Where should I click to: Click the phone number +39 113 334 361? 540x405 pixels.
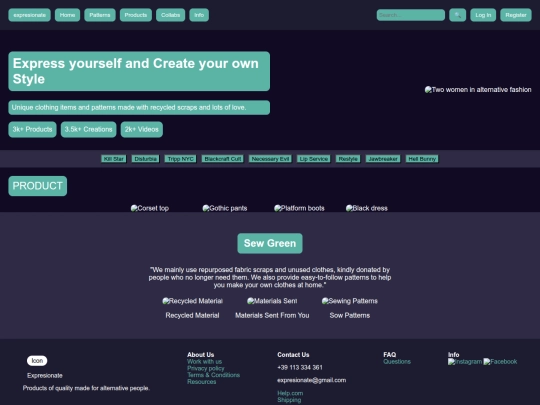pyautogui.click(x=300, y=367)
